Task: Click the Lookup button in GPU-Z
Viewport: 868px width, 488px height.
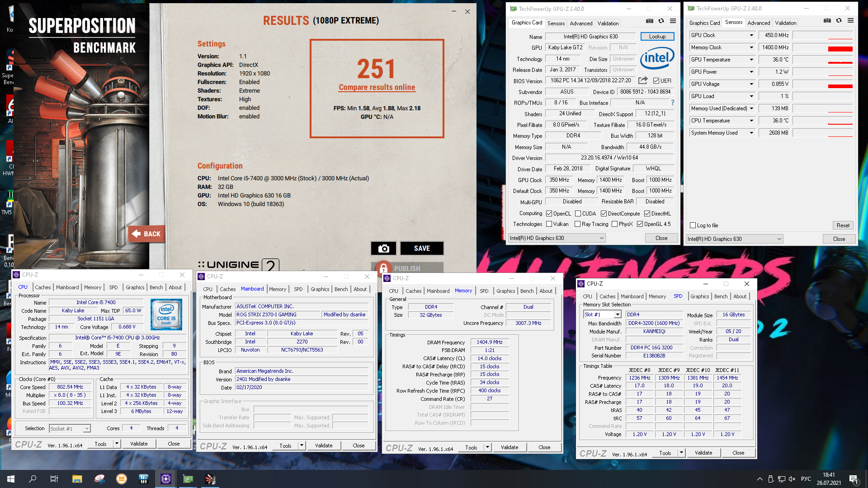Action: (x=657, y=37)
